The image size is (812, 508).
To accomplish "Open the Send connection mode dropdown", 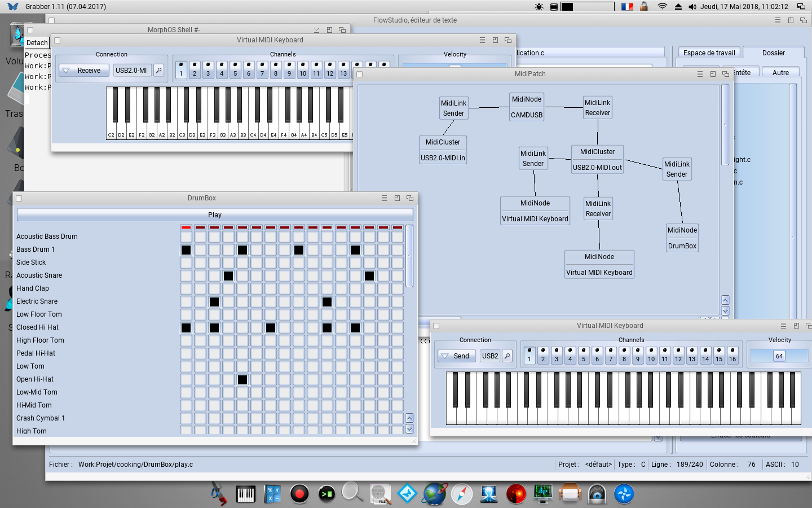I will (x=456, y=356).
